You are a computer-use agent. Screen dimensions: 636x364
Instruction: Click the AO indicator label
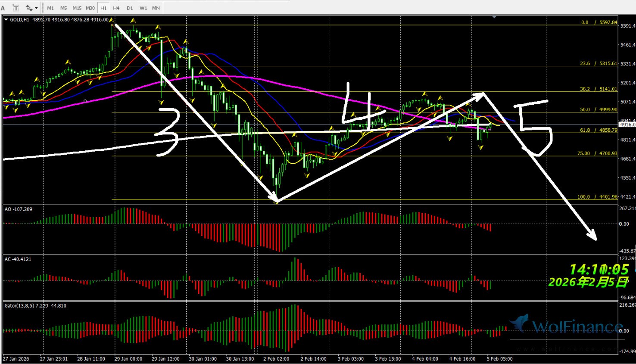tap(18, 209)
